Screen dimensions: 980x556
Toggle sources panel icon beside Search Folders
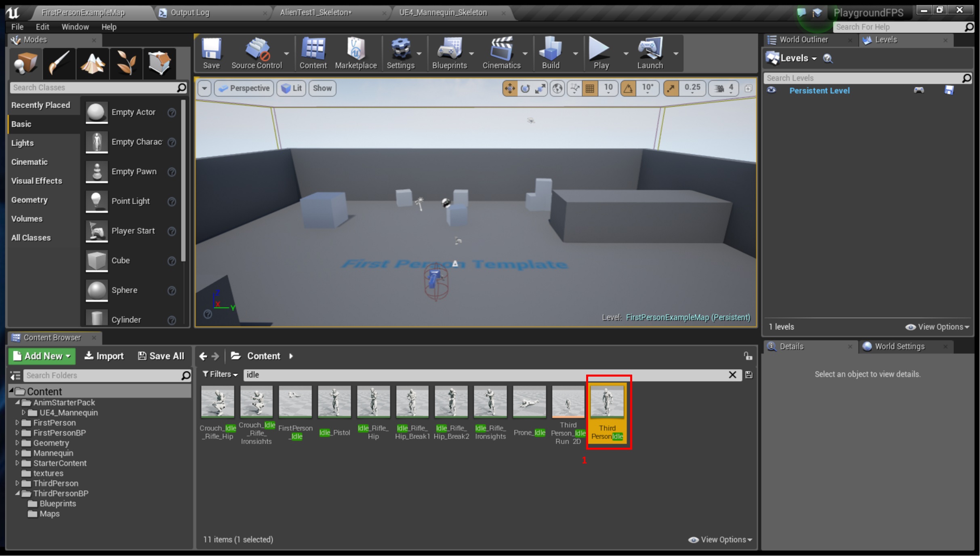click(15, 375)
